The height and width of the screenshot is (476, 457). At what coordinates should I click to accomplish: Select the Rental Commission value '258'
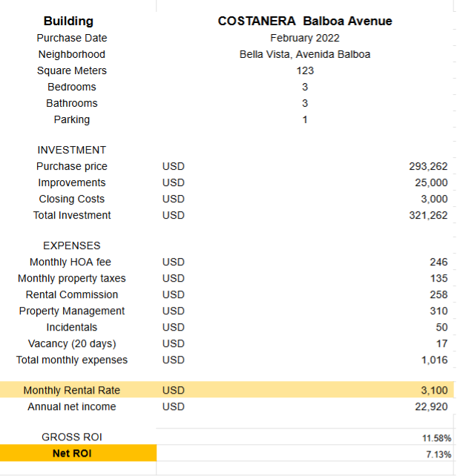tap(438, 295)
